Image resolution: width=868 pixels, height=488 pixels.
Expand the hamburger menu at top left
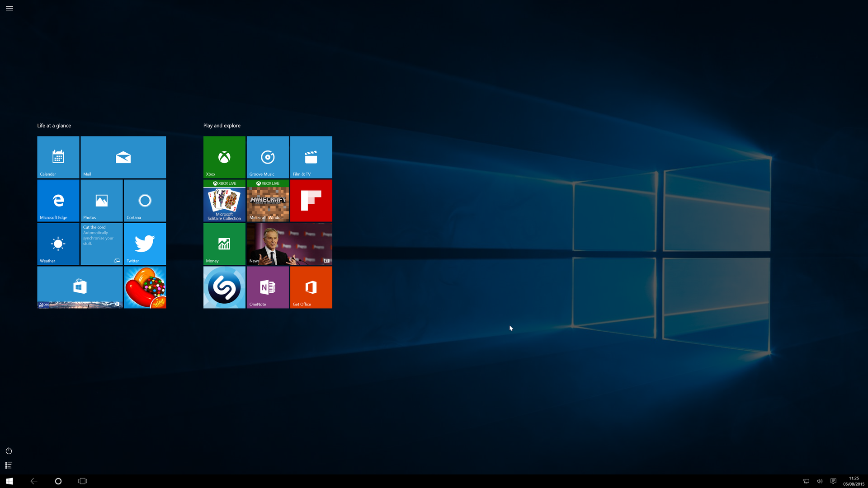point(9,8)
